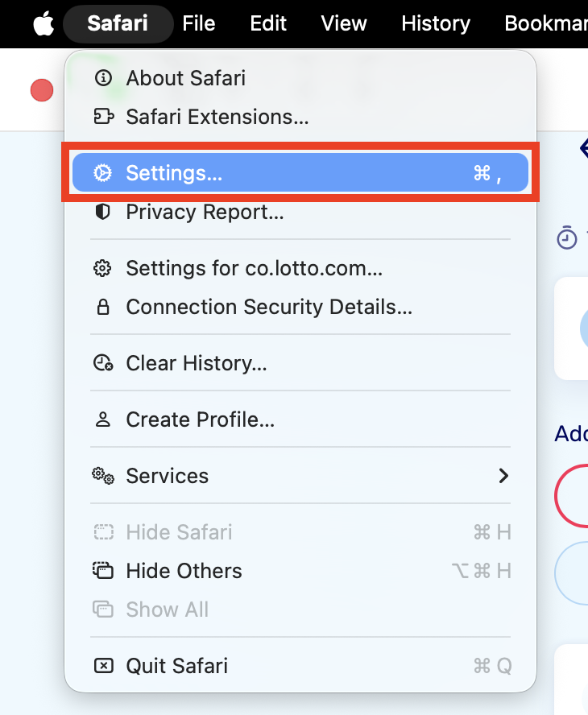Click the Services submenu chevron arrow
This screenshot has height=715, width=588.
click(x=503, y=476)
